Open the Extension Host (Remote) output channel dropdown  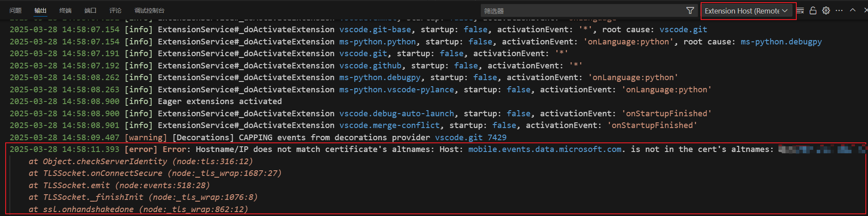click(x=746, y=11)
